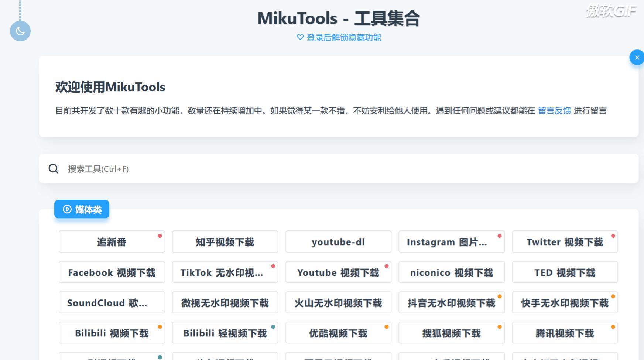The width and height of the screenshot is (644, 360).
Task: Open the 留言反馈 feedback link
Action: pos(554,111)
